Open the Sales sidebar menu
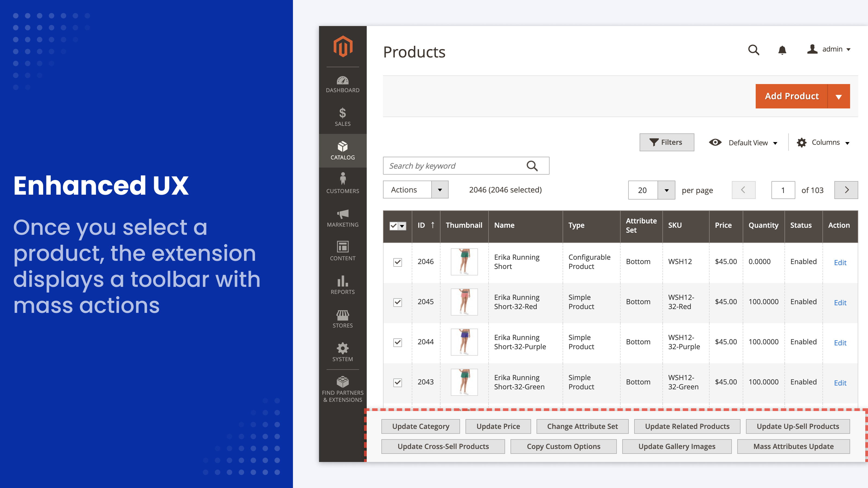Viewport: 868px width, 488px height. [343, 117]
